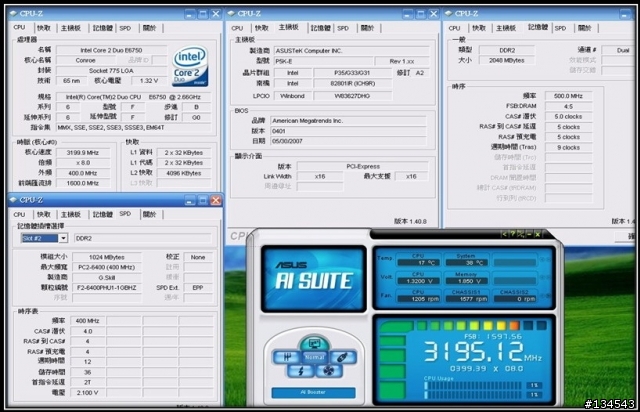Open the 關於 tab in the mainboard CPU-Z window

367,28
